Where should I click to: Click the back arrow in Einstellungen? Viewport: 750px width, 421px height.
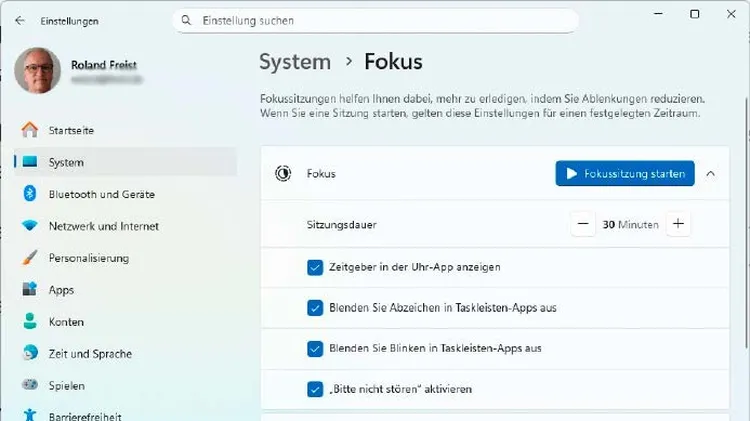(20, 20)
